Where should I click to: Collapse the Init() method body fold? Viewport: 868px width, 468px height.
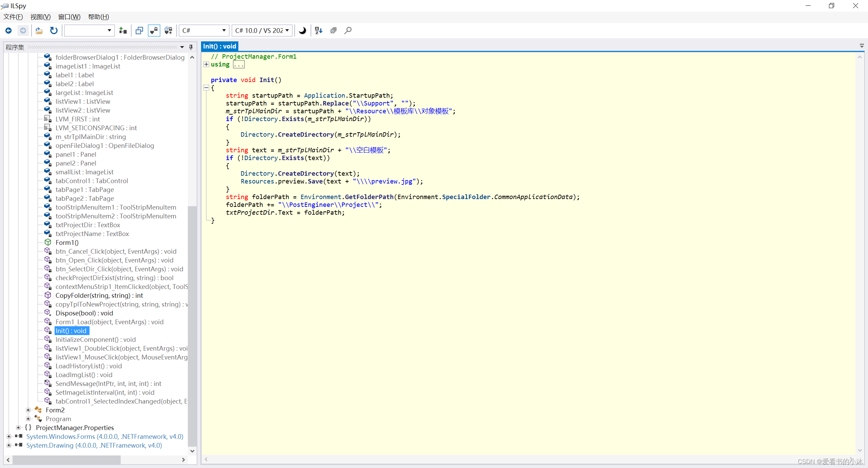point(206,88)
